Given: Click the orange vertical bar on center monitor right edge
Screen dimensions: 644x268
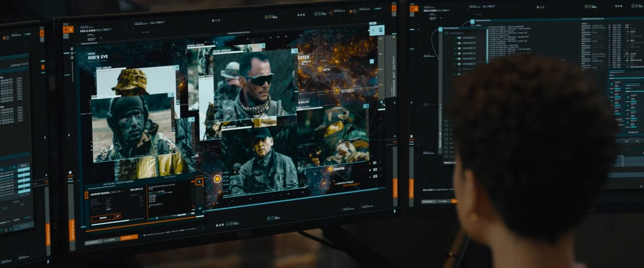Looking at the screenshot, I should [395, 187].
